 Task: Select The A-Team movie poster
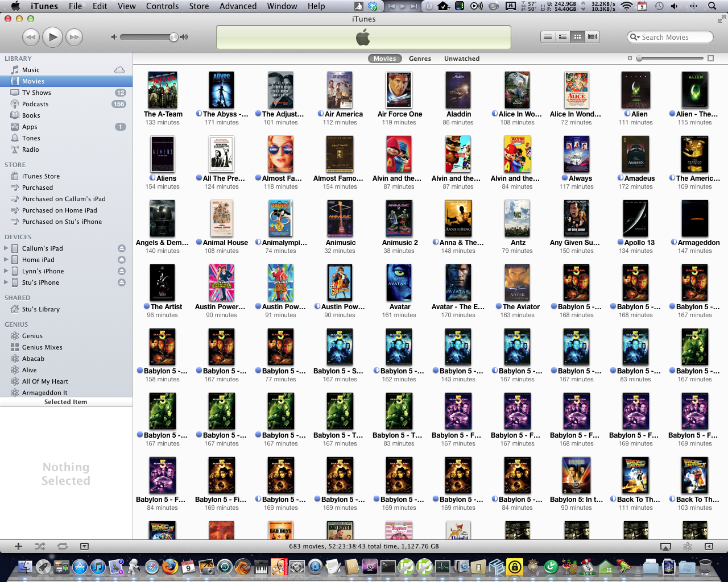pos(163,90)
